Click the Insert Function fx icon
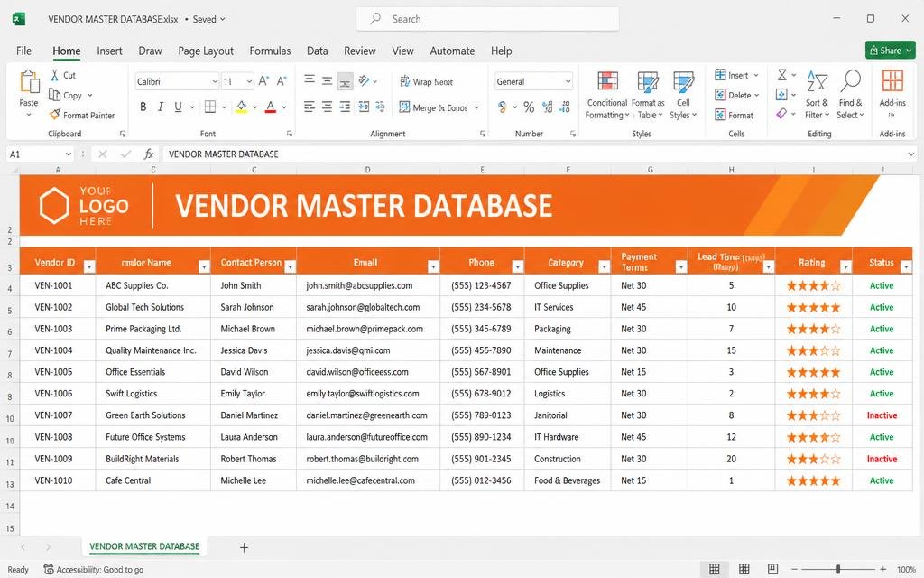The width and height of the screenshot is (924, 578). point(149,154)
